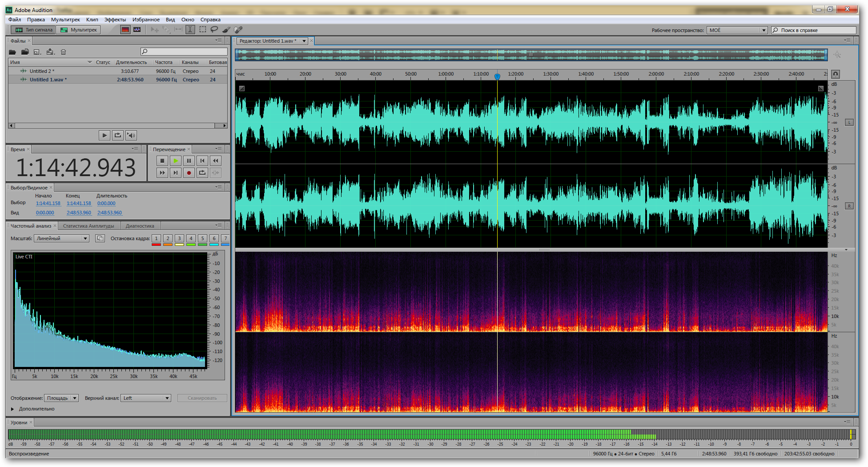The width and height of the screenshot is (868, 467).
Task: Select Untitled 2 in the files list
Action: point(40,71)
